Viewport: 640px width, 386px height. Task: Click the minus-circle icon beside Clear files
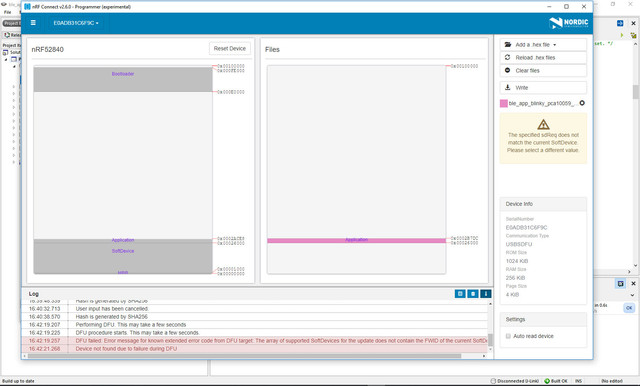click(507, 70)
